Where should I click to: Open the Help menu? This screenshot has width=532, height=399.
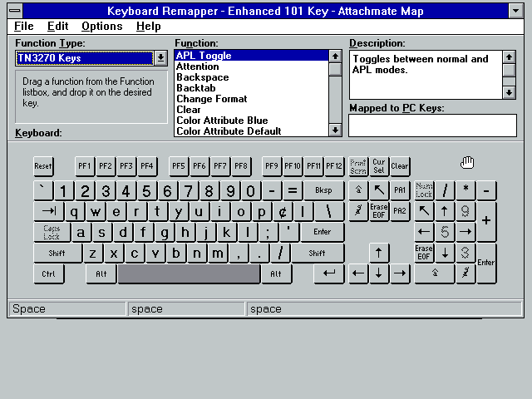coord(148,26)
